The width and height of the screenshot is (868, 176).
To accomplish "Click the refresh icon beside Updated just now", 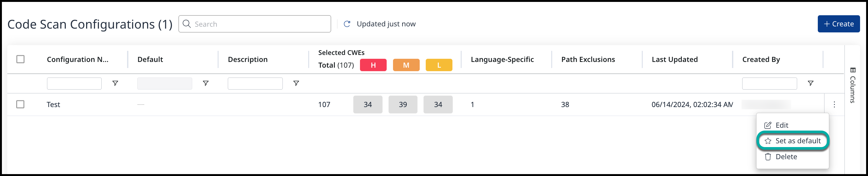I will [347, 24].
